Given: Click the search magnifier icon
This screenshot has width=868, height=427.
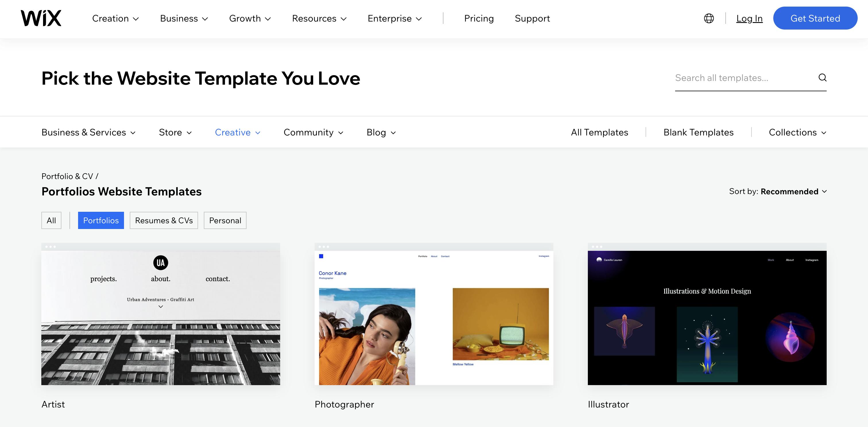Looking at the screenshot, I should [x=822, y=77].
